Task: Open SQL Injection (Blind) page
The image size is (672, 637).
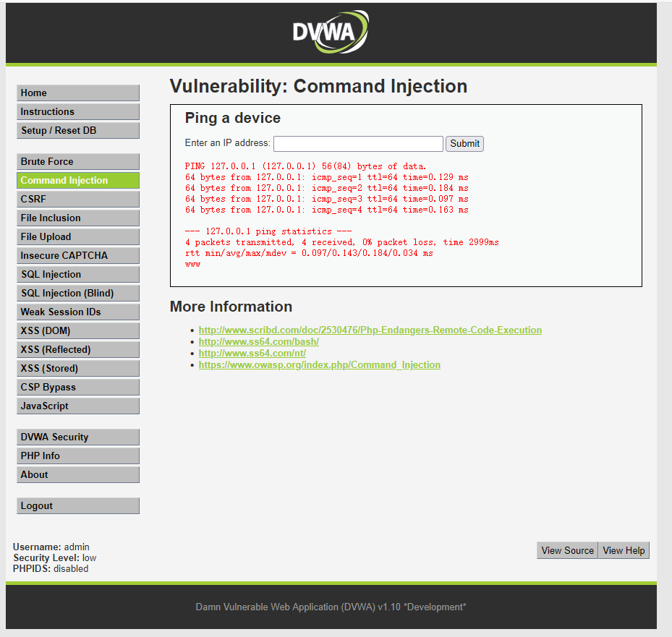Action: (x=77, y=294)
